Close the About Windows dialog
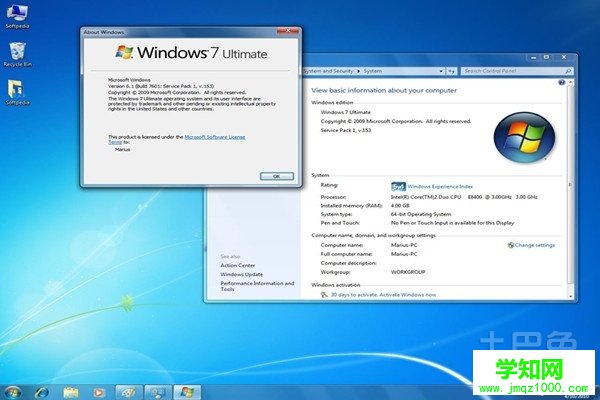The width and height of the screenshot is (600, 400). click(288, 31)
